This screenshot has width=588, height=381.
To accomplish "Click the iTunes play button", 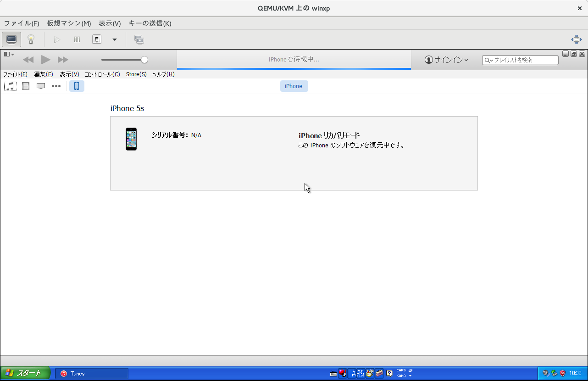I will (45, 59).
